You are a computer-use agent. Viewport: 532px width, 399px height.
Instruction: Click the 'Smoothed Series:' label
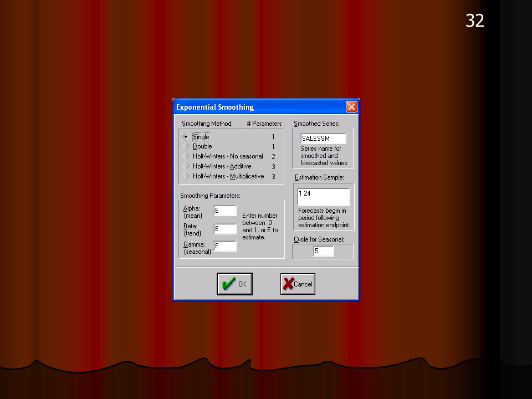(x=316, y=124)
